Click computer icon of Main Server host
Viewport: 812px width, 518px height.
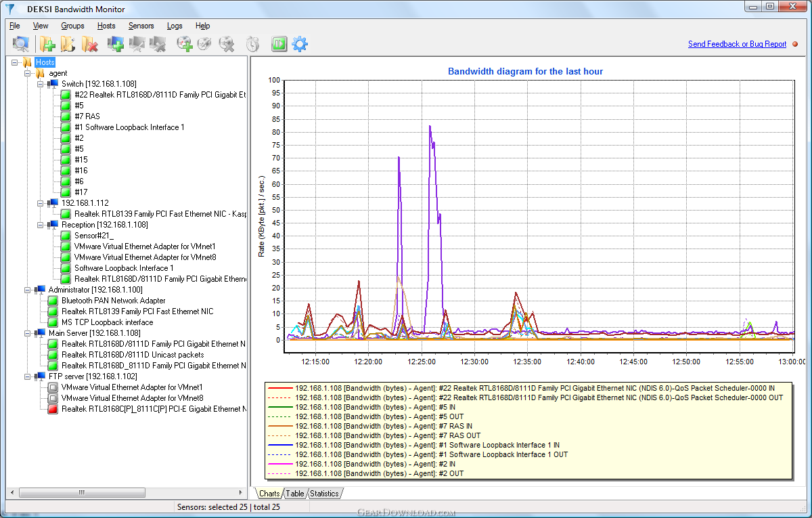point(40,333)
